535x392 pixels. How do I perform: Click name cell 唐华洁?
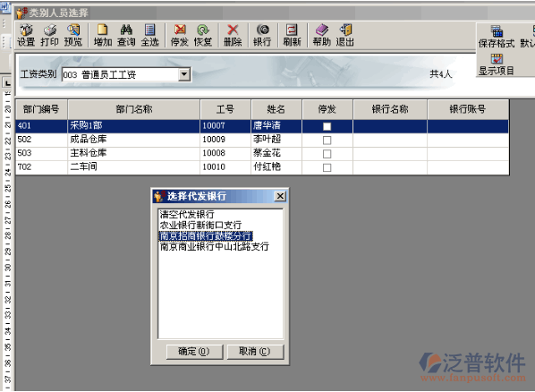276,126
